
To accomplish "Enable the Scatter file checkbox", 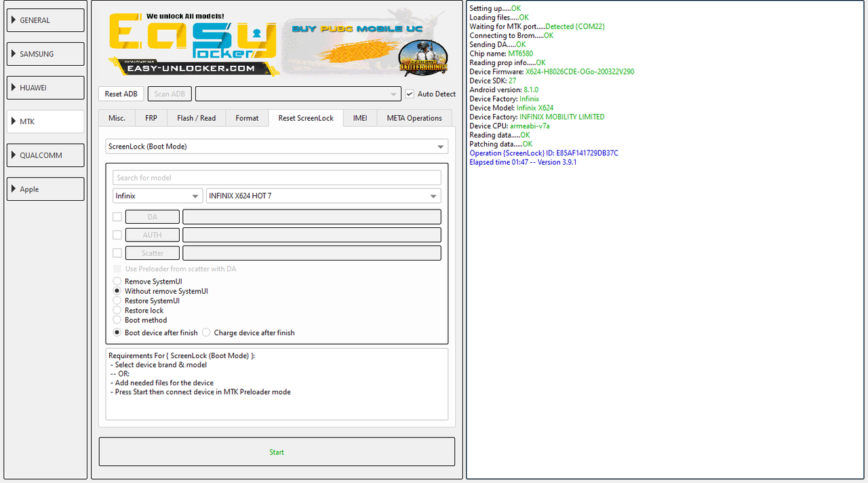I will [117, 253].
